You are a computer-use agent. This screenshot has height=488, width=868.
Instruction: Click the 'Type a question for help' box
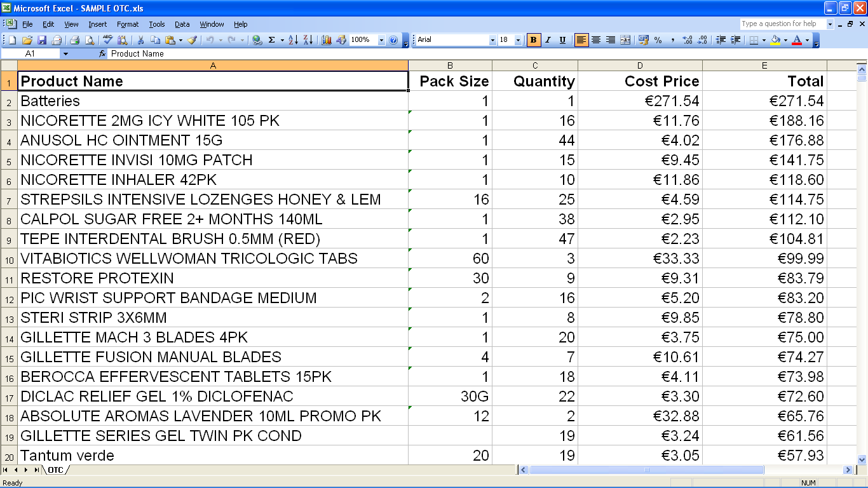pyautogui.click(x=782, y=24)
